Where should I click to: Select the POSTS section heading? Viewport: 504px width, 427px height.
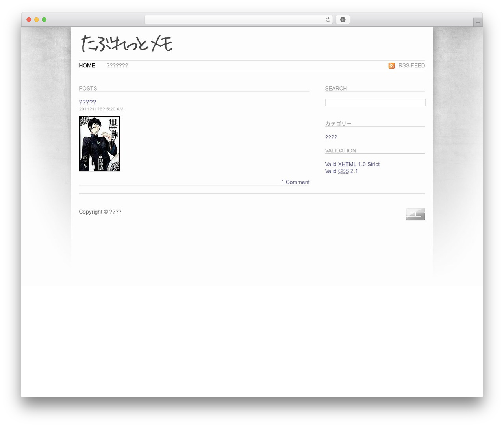pos(88,89)
